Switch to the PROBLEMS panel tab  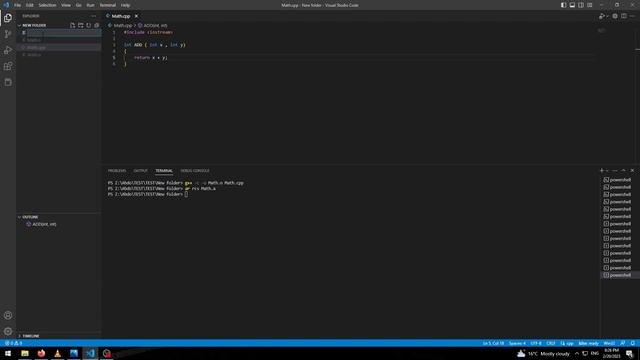[117, 171]
